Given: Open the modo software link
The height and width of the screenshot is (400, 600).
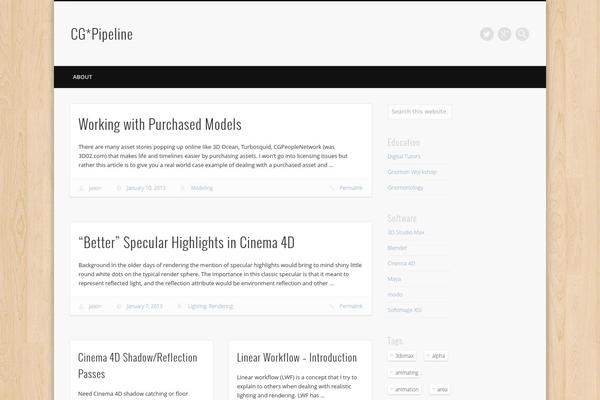Looking at the screenshot, I should pos(395,294).
